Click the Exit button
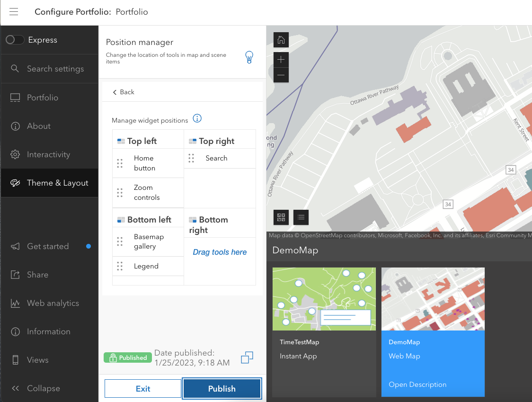This screenshot has height=402, width=532. 143,389
